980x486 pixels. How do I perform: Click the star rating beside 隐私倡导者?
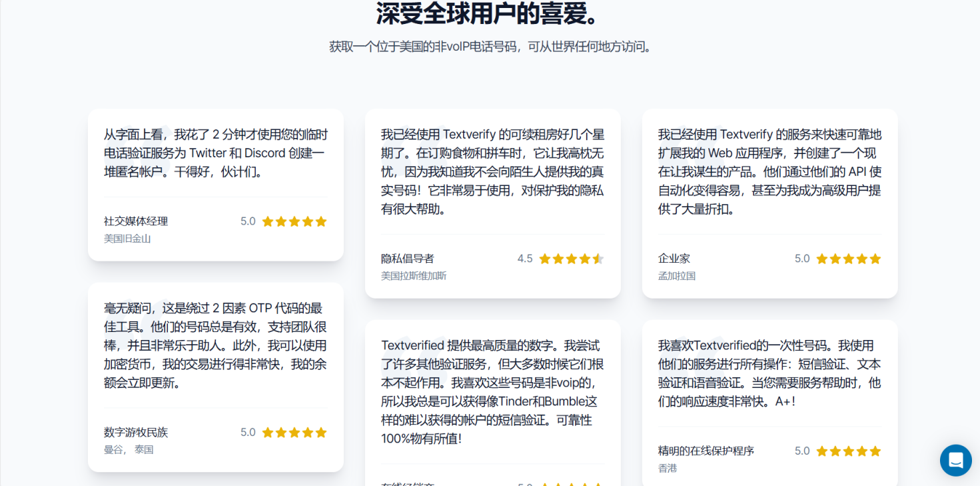pos(571,259)
